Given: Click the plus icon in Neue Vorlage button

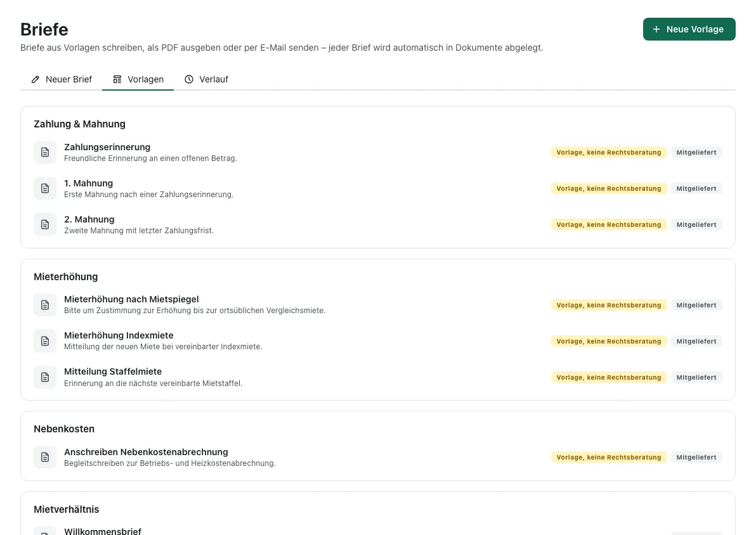Looking at the screenshot, I should pyautogui.click(x=656, y=29).
